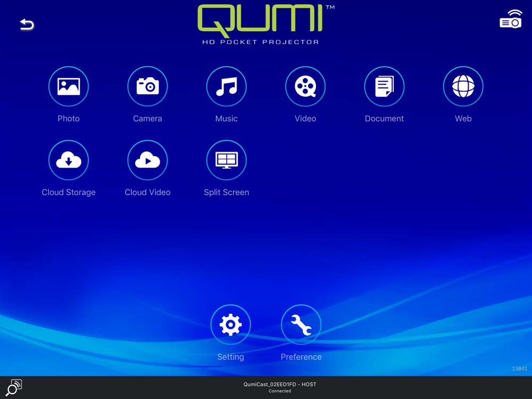
Task: Click the Document label
Action: 384,119
